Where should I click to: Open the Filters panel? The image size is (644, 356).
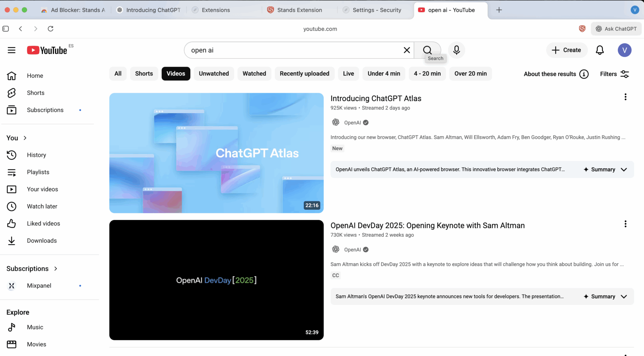click(614, 74)
